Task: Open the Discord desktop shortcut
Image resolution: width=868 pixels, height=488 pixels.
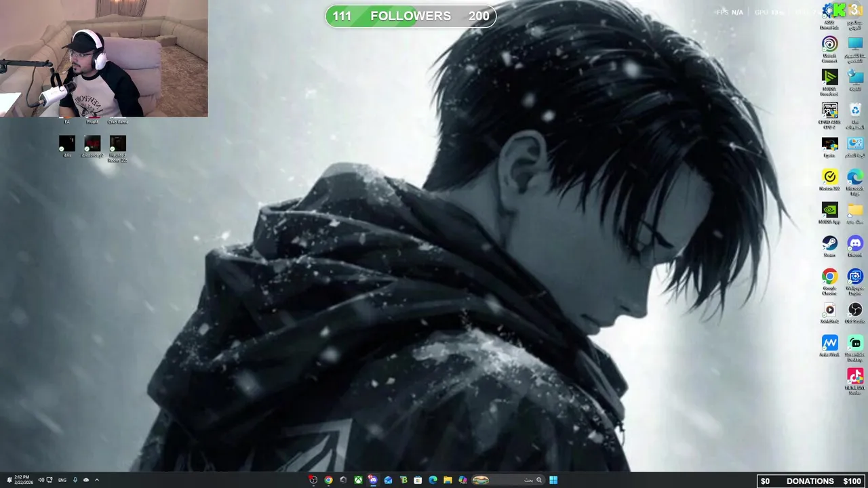Action: pyautogui.click(x=854, y=247)
